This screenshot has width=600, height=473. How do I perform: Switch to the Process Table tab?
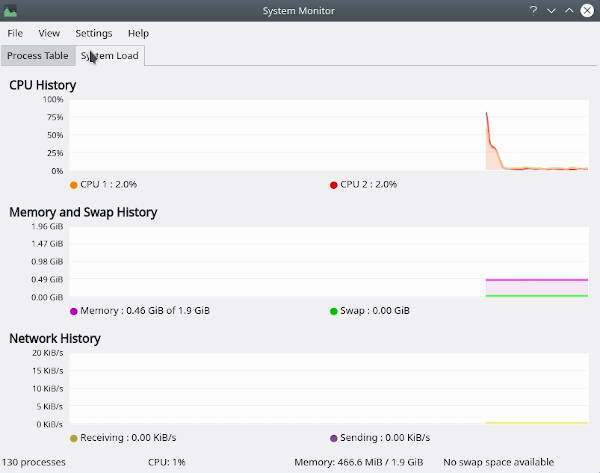click(38, 55)
